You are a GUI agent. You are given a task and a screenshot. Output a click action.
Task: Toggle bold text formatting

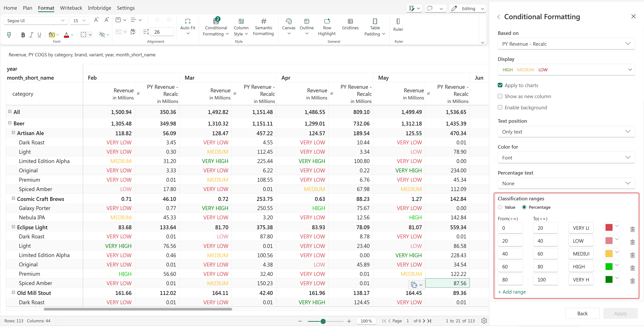click(x=23, y=35)
